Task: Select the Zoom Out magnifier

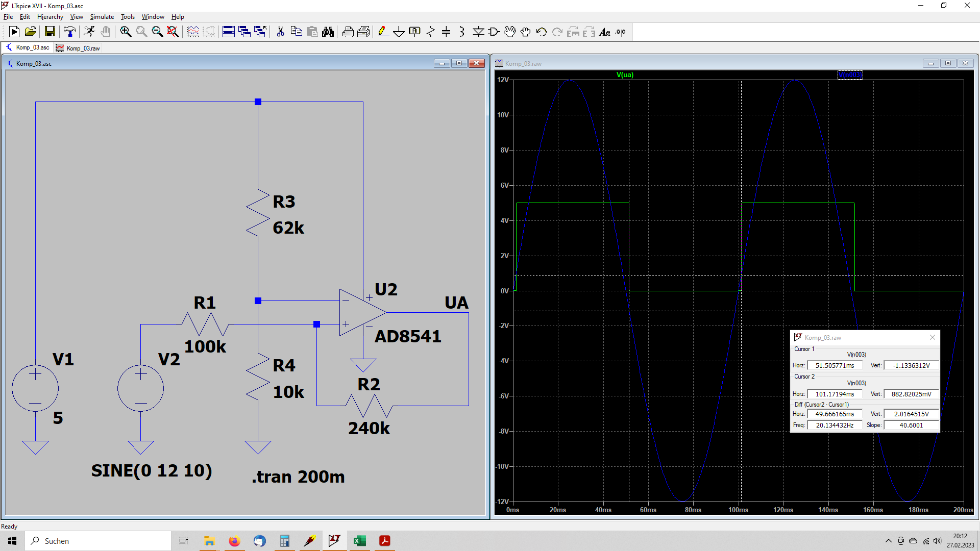Action: point(157,32)
